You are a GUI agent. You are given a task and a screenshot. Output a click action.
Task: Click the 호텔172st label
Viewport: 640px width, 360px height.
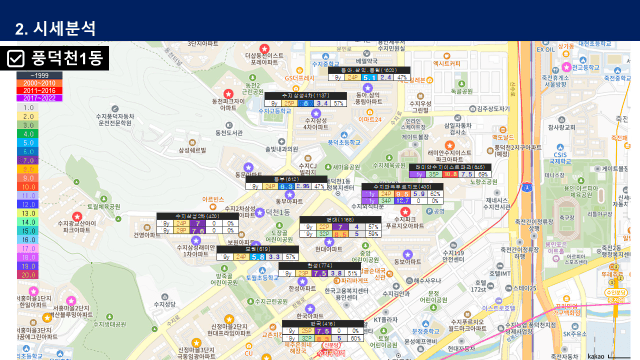tap(478, 286)
